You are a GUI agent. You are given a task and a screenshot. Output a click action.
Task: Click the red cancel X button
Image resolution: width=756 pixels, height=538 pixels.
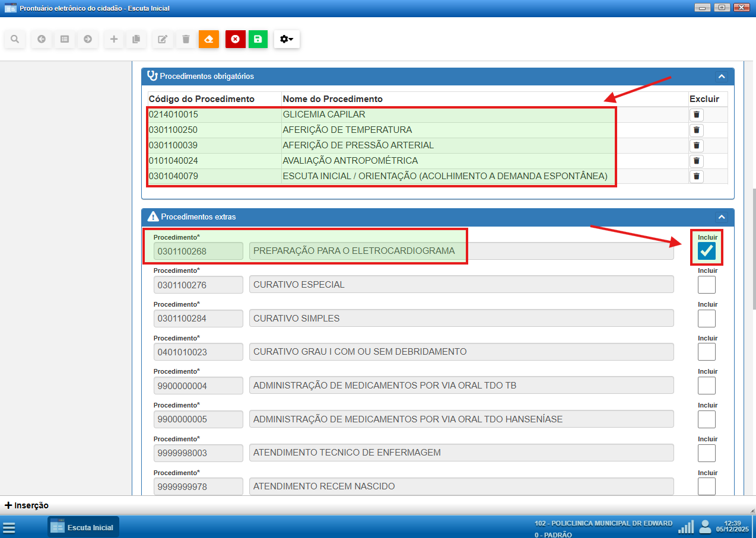[x=235, y=39]
